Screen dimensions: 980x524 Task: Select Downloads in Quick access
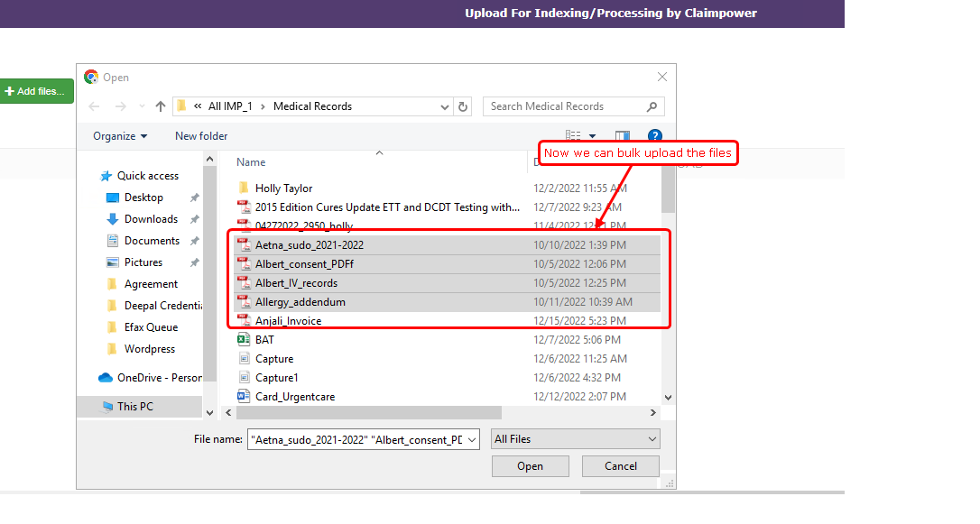pos(150,219)
